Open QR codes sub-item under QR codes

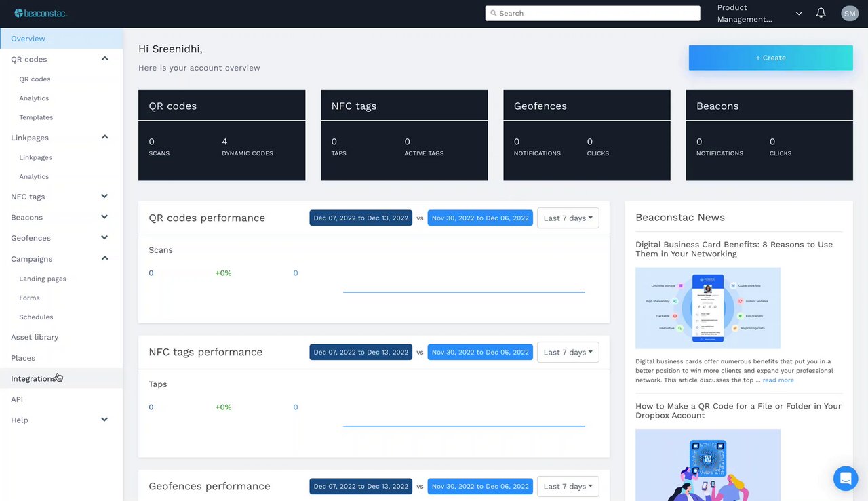[35, 79]
